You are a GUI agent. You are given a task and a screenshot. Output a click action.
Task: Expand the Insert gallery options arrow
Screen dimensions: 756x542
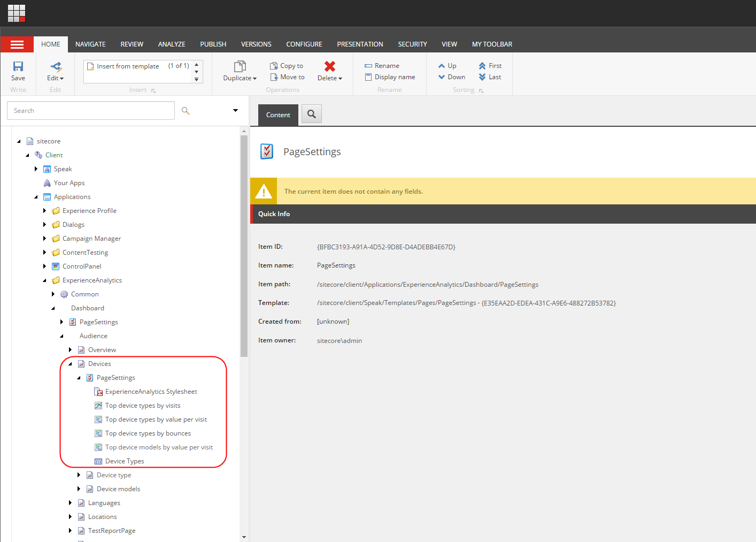[x=197, y=79]
